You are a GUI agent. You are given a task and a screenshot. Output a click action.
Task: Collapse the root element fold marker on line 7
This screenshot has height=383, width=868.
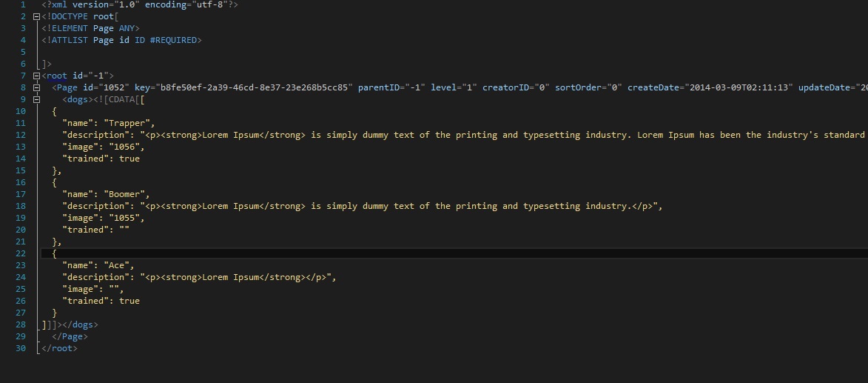[x=36, y=76]
